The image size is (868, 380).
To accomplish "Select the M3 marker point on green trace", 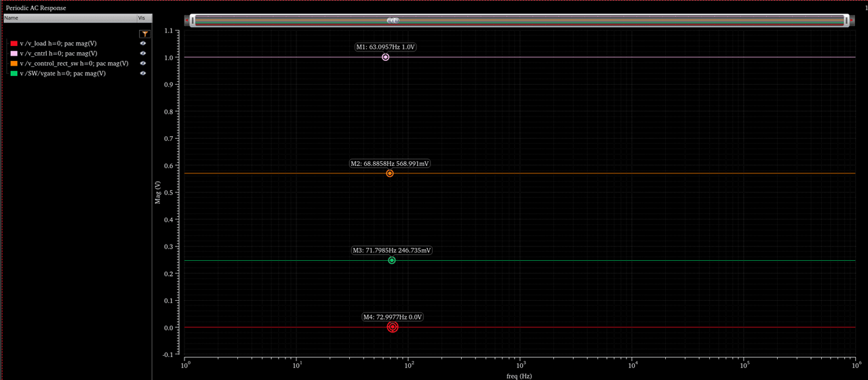I will tap(392, 260).
